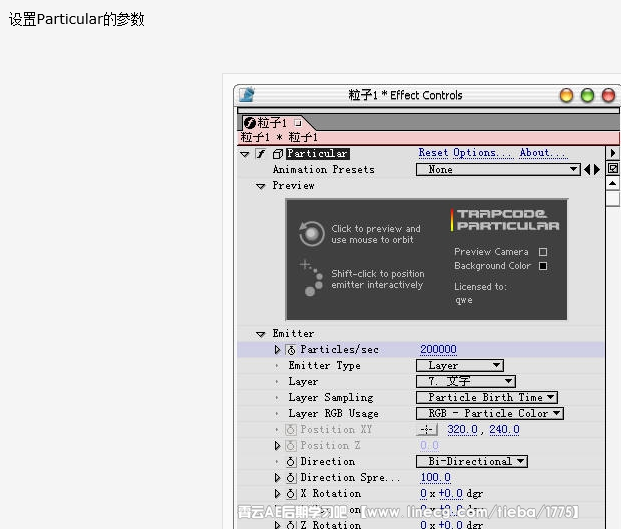Image resolution: width=621 pixels, height=529 pixels.
Task: Edit Position XY value 240.0
Action: (504, 429)
